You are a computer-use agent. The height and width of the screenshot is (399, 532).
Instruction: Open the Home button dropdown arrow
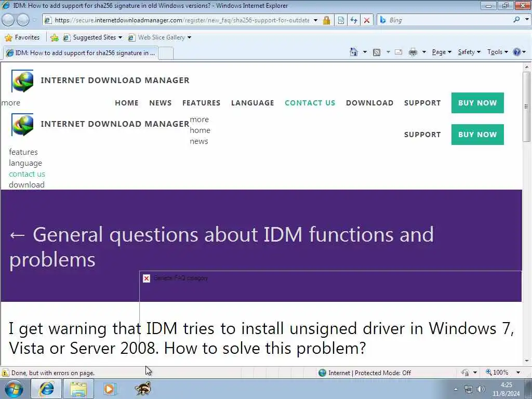tap(365, 52)
